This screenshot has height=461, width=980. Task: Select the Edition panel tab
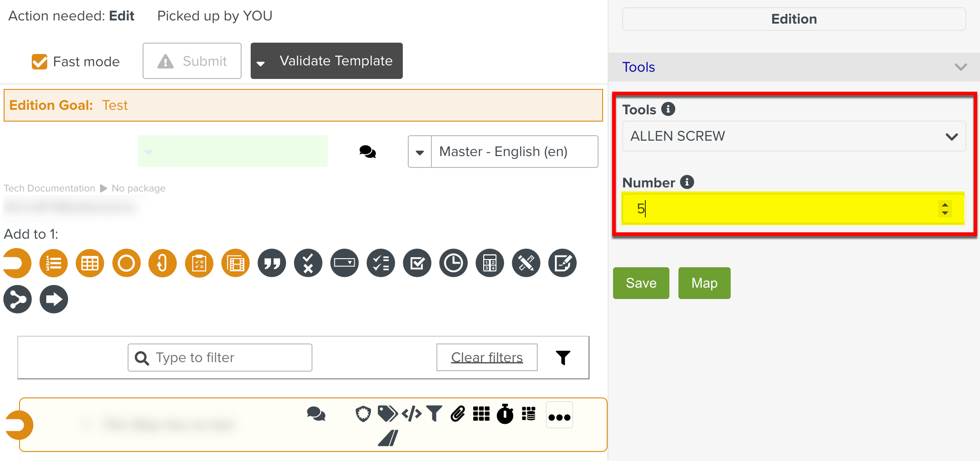pos(793,19)
